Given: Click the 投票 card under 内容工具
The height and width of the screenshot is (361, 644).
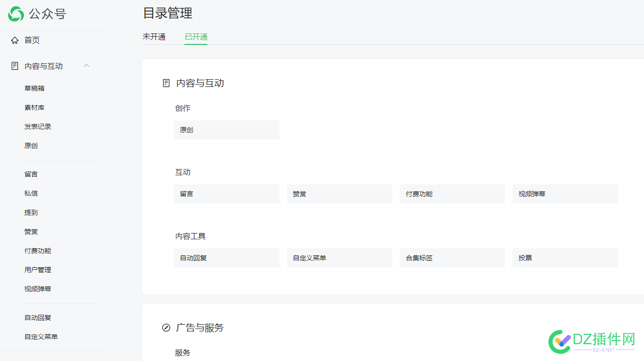Looking at the screenshot, I should pyautogui.click(x=566, y=258).
